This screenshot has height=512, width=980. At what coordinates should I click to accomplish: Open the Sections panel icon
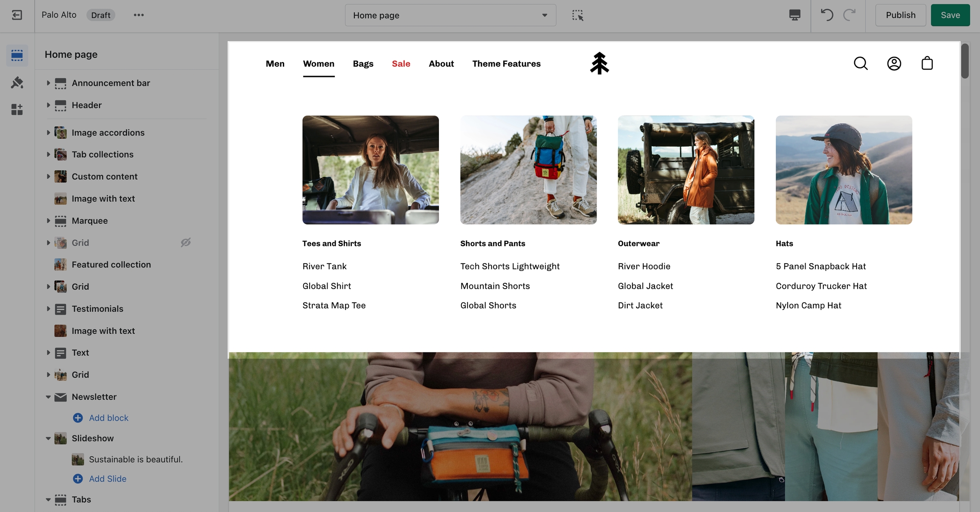[x=17, y=55]
